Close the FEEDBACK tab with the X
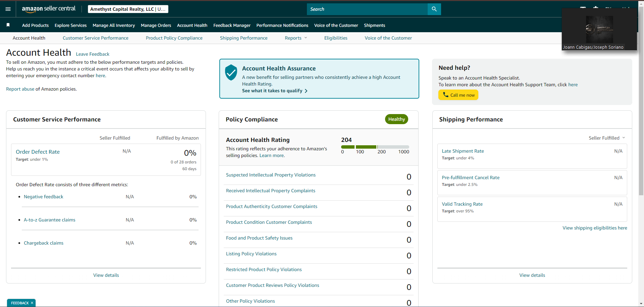The width and height of the screenshot is (644, 307). 32,303
